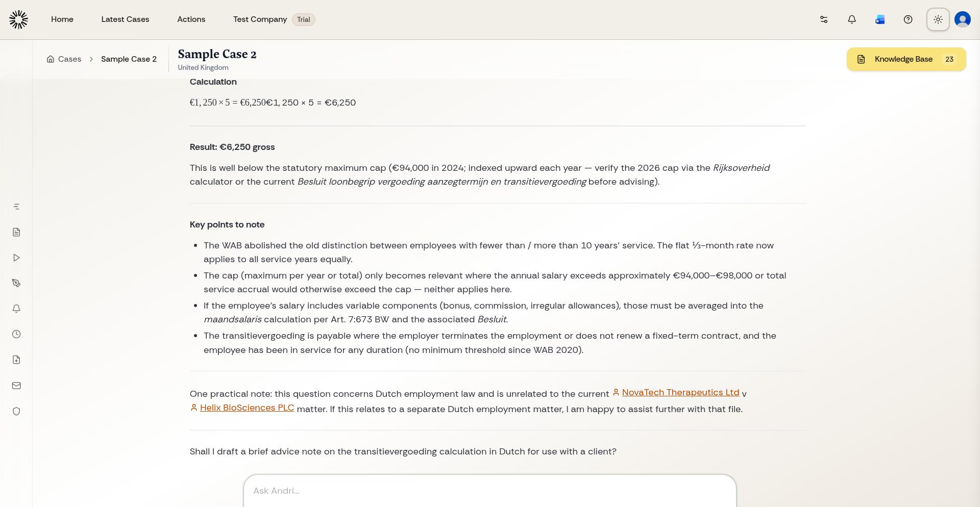
Task: Click the shield icon in sidebar
Action: click(x=16, y=411)
